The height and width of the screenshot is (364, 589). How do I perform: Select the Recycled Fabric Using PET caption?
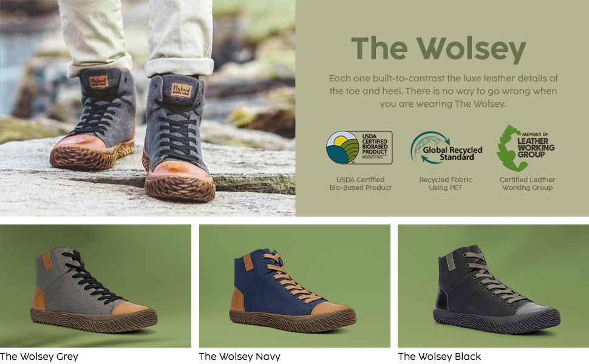click(x=446, y=183)
